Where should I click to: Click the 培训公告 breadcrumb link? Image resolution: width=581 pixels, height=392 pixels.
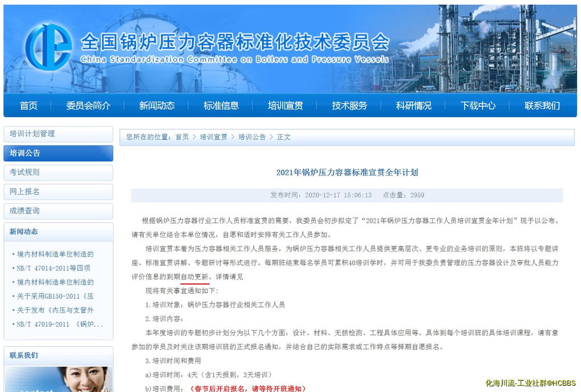252,137
